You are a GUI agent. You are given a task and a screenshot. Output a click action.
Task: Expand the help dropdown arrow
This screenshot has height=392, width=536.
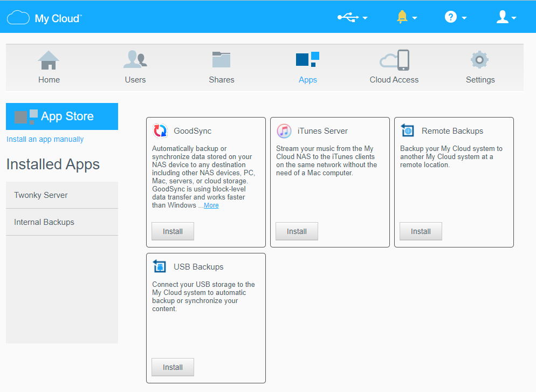tap(464, 18)
